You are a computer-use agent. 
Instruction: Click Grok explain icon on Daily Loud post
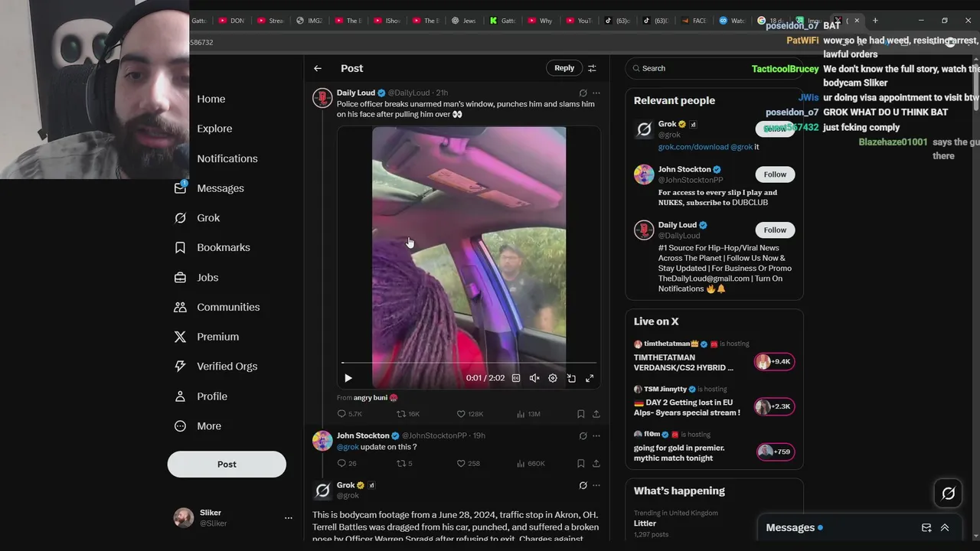583,93
